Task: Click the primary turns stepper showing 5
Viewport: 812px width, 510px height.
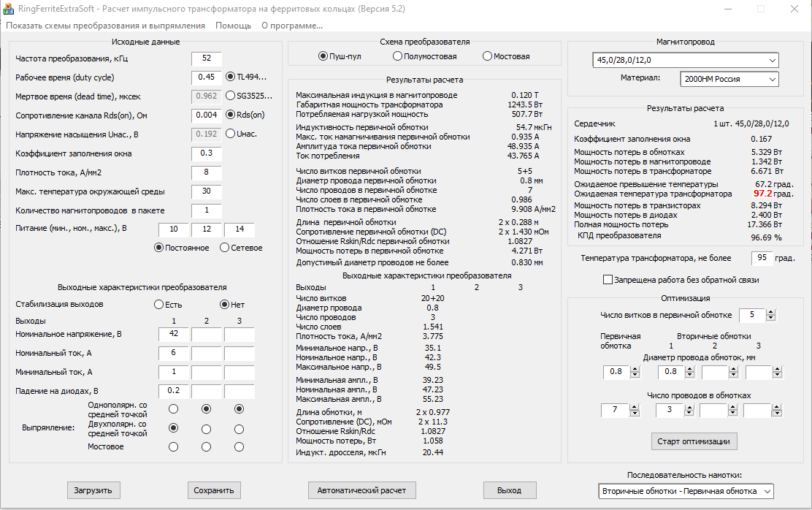Action: click(x=758, y=315)
